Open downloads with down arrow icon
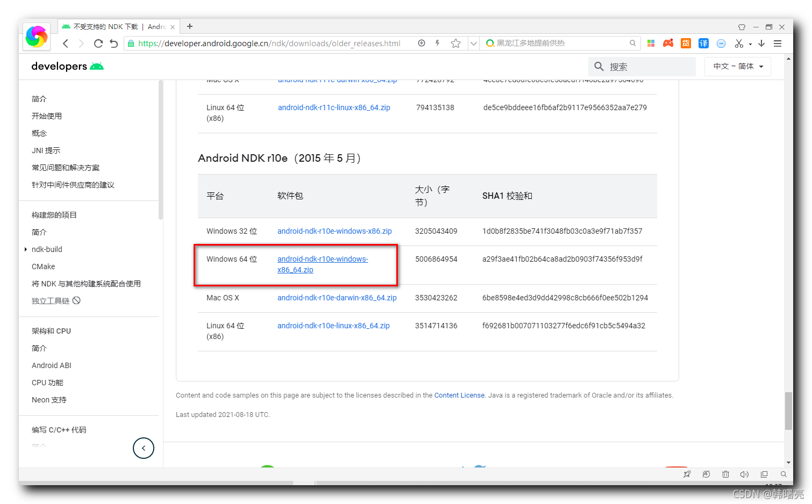Screen dimensions: 812x504 [761, 44]
